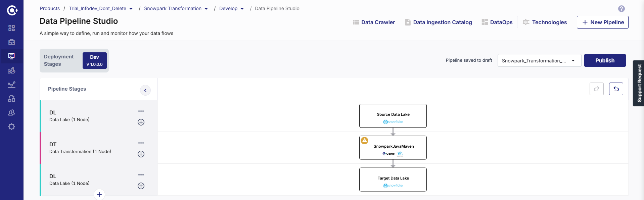Image resolution: width=644 pixels, height=200 pixels.
Task: Click the Publish button
Action: pos(605,60)
